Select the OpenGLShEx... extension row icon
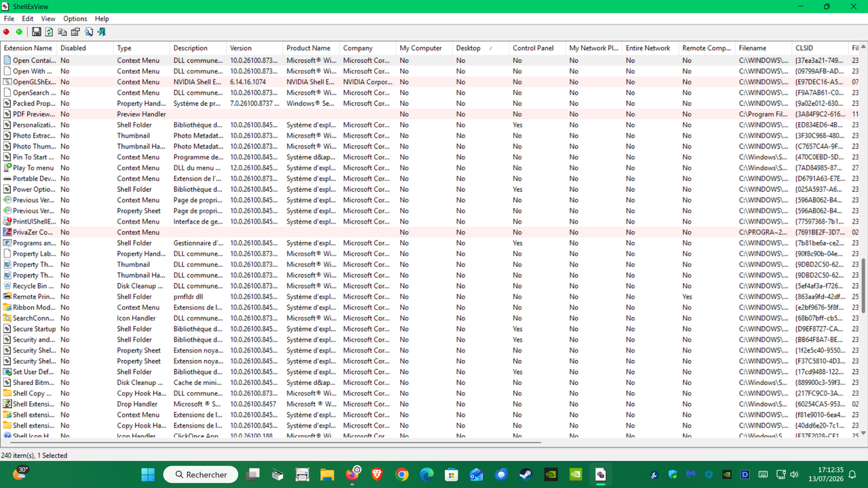 click(x=7, y=82)
